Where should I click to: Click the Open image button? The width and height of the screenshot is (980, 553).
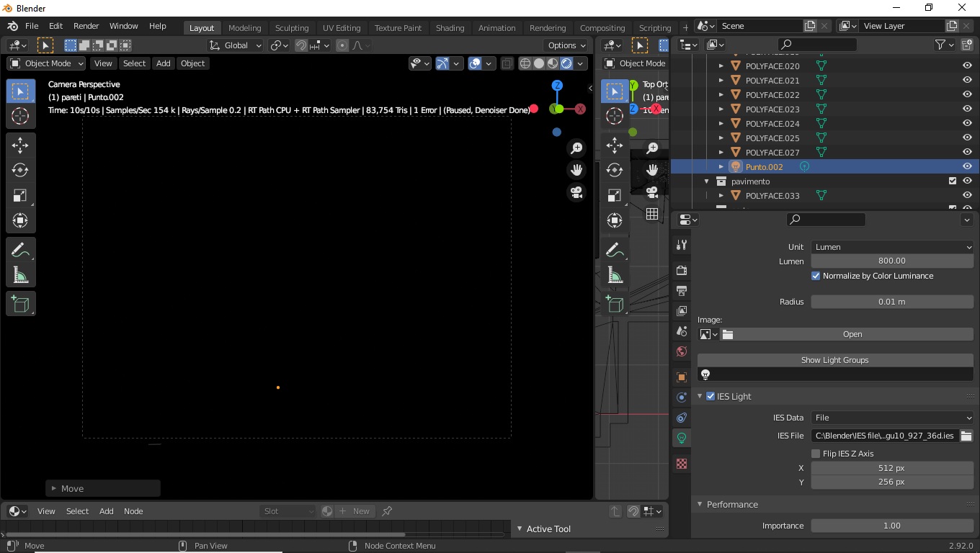pyautogui.click(x=852, y=334)
